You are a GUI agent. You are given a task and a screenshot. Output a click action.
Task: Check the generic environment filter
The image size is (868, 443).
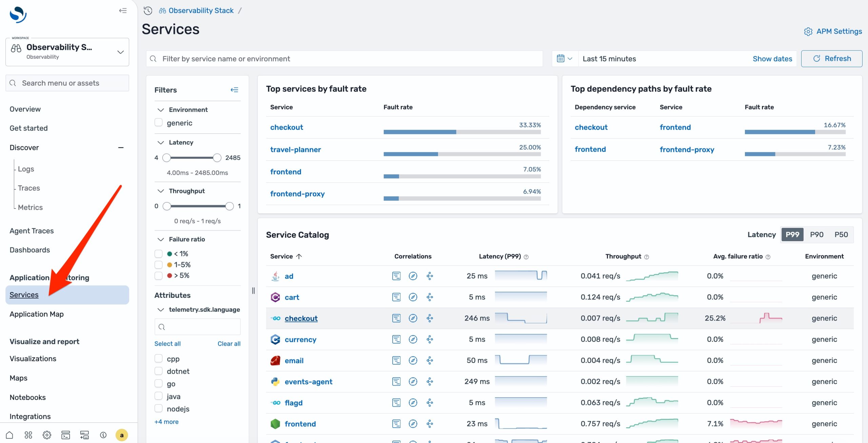click(158, 122)
